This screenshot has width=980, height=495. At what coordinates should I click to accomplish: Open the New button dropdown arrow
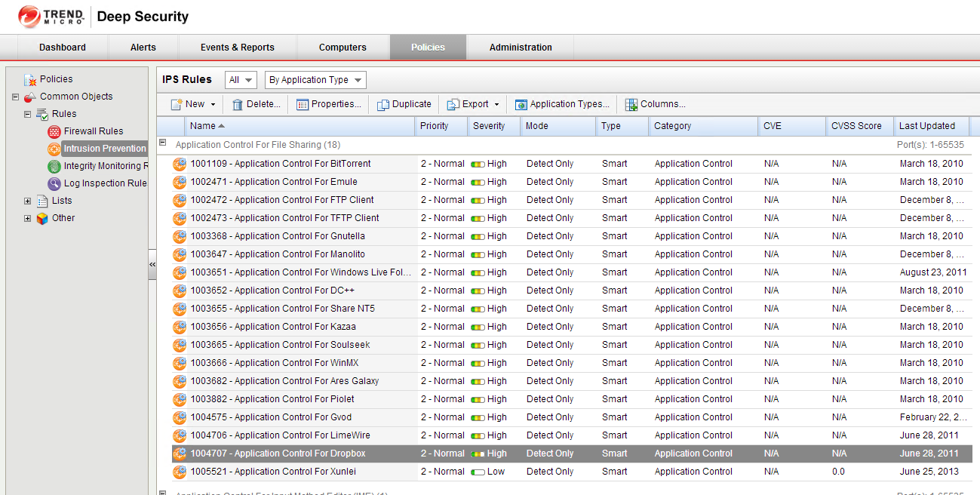coord(213,105)
